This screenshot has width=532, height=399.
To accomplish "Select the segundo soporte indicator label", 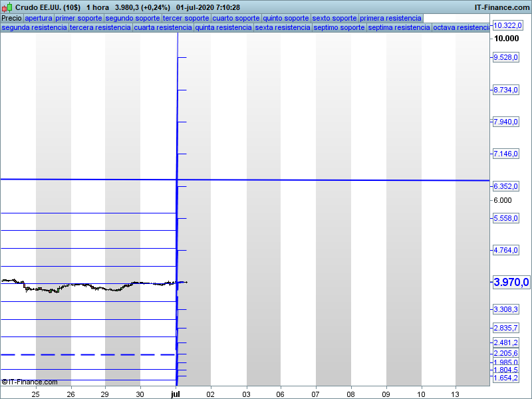I will [x=132, y=18].
